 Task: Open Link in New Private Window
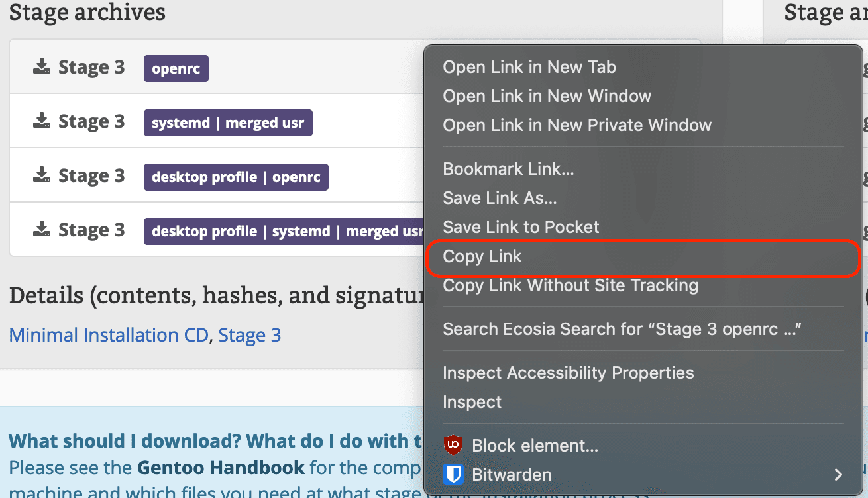coord(576,125)
